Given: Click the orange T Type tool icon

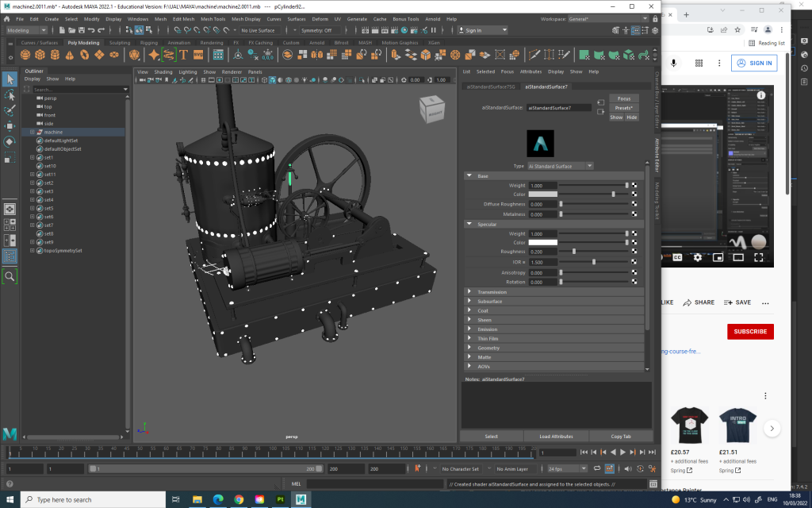Looking at the screenshot, I should 183,55.
